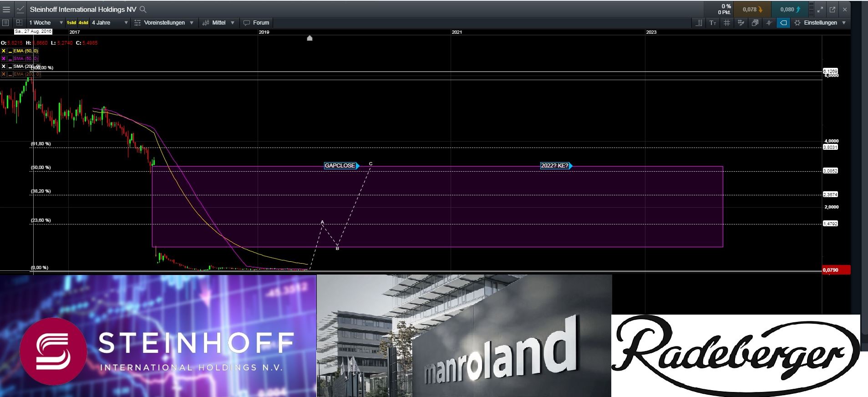
Task: Click the line chart icon beside title
Action: coord(20,9)
